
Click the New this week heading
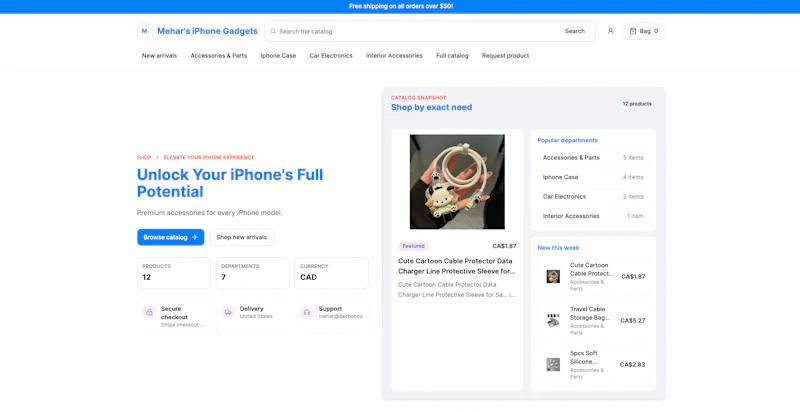pyautogui.click(x=558, y=248)
